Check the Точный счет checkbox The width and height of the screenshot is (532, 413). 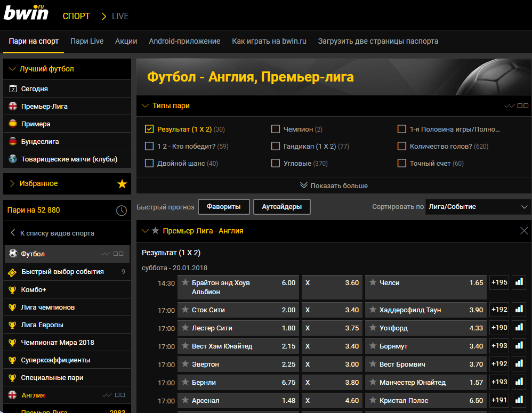(x=402, y=163)
